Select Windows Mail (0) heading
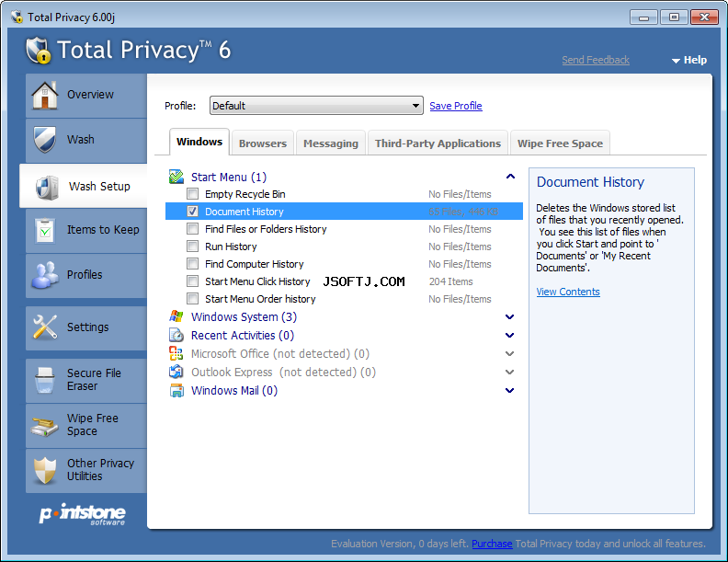Screen dimensions: 728x562 click(234, 391)
